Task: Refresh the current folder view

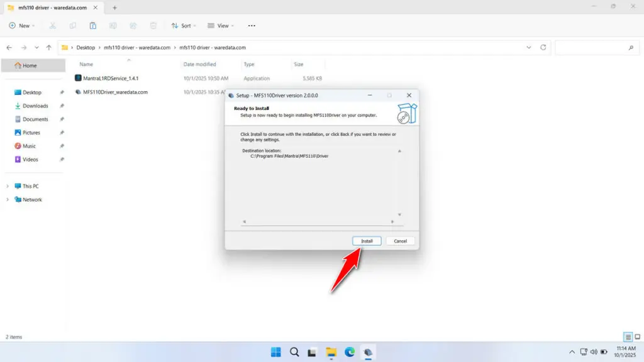Action: pos(542,47)
